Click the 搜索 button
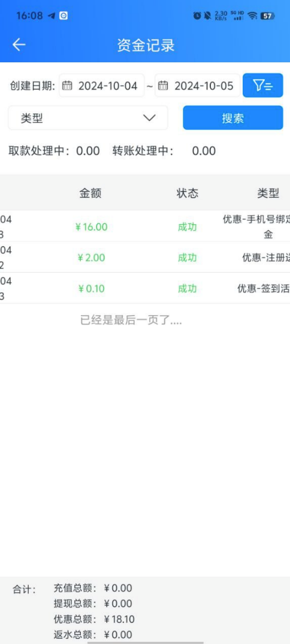The height and width of the screenshot is (644, 290). (233, 118)
